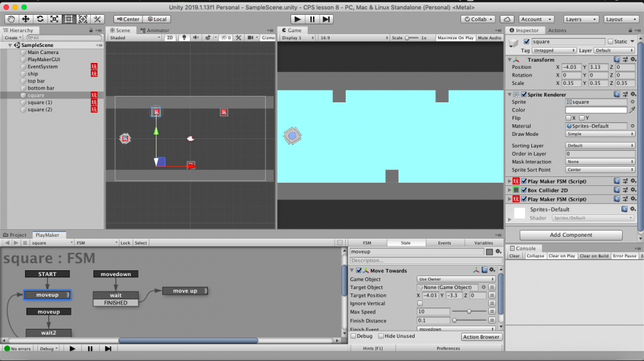Adjust the Max Speed slider
Viewport: 644px width, 361px height.
[x=469, y=311]
